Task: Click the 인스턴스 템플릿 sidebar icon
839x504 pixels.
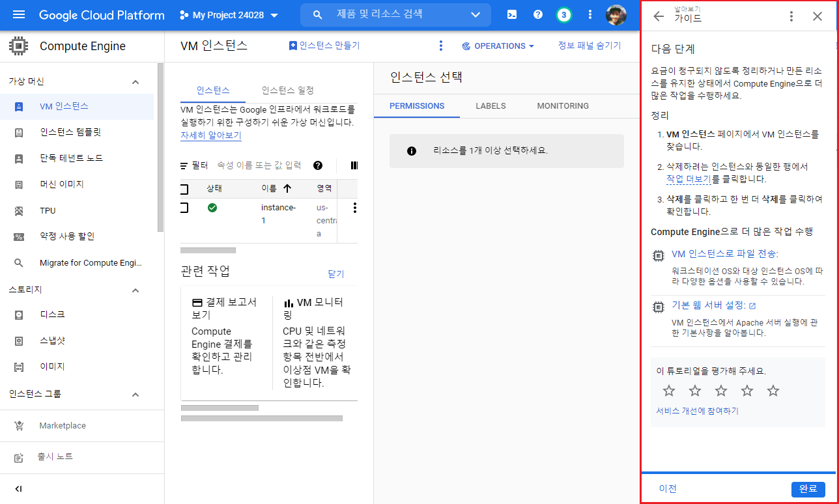Action: pyautogui.click(x=18, y=132)
